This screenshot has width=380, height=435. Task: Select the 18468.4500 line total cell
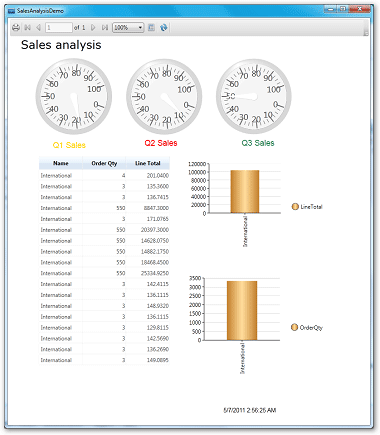point(148,263)
